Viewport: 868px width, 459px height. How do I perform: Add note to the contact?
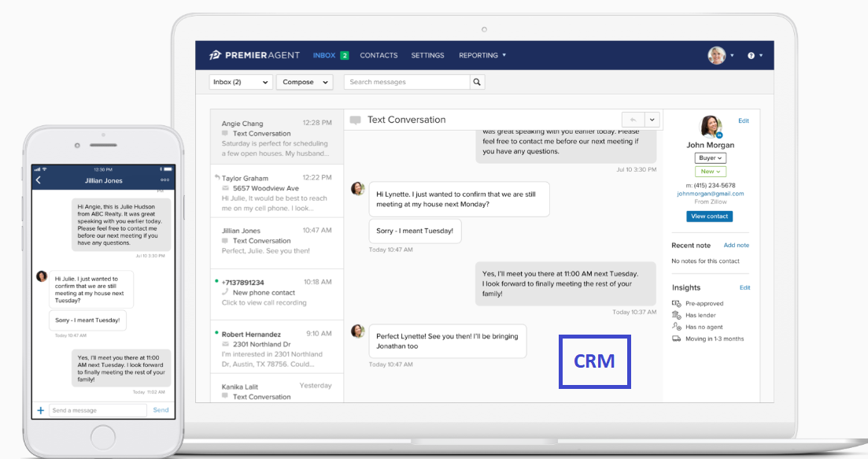(737, 246)
